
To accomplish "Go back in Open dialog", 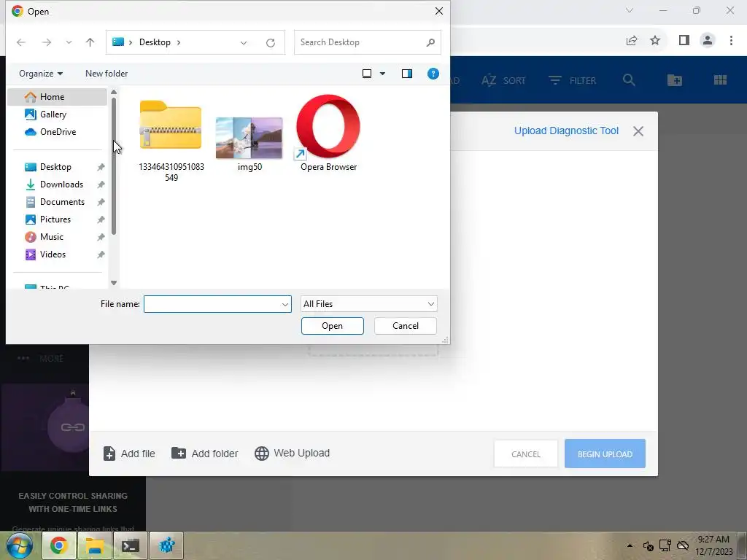I will click(x=21, y=42).
